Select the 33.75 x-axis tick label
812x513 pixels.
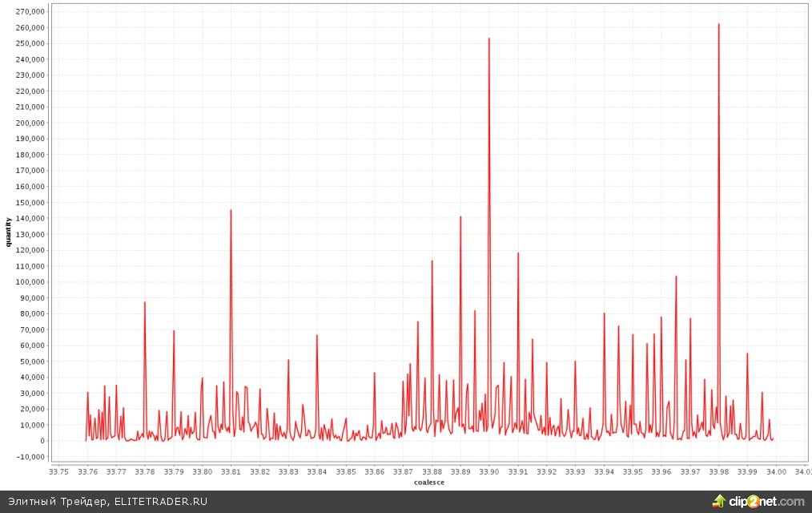[59, 472]
